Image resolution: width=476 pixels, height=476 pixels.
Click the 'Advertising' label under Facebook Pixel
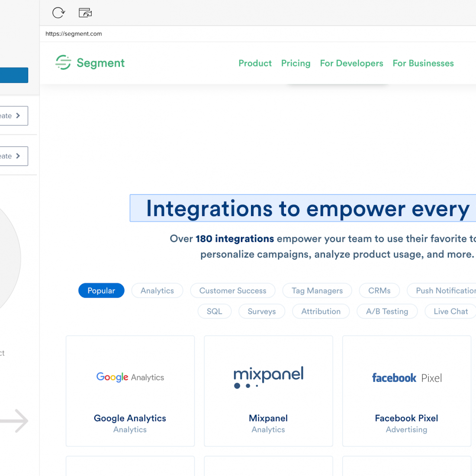tap(406, 430)
